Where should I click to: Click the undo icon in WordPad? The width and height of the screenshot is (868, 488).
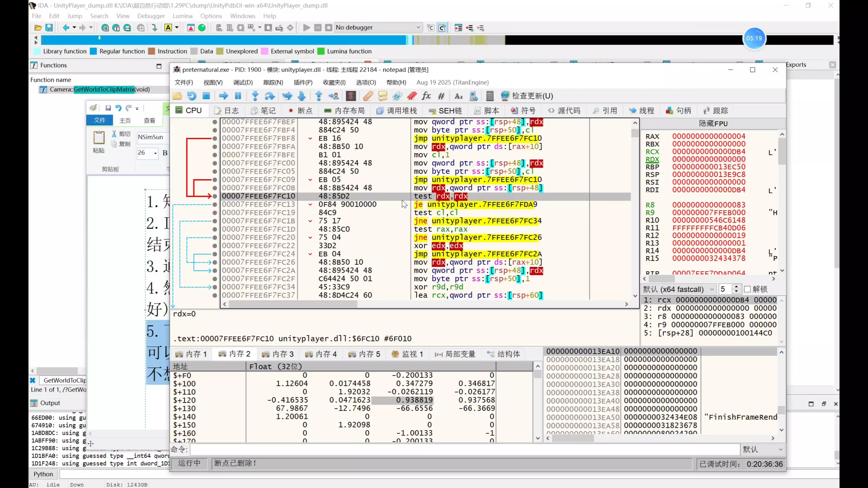point(118,108)
